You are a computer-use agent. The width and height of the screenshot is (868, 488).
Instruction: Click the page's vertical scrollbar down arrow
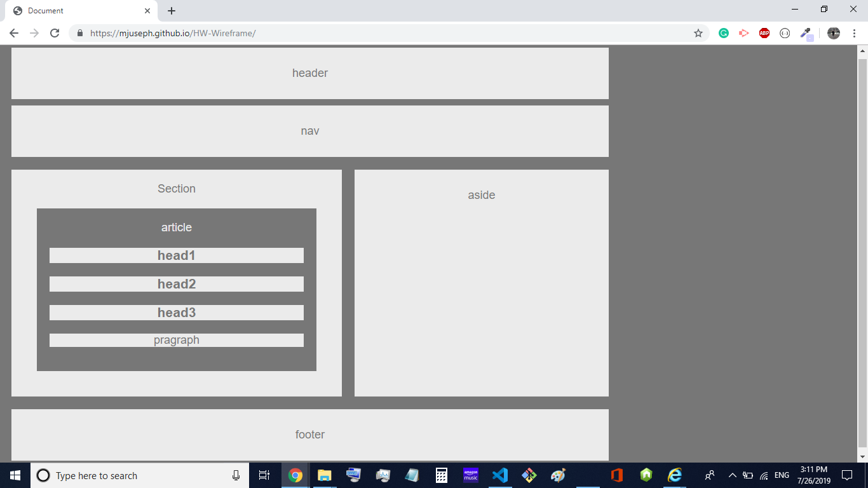tap(862, 457)
